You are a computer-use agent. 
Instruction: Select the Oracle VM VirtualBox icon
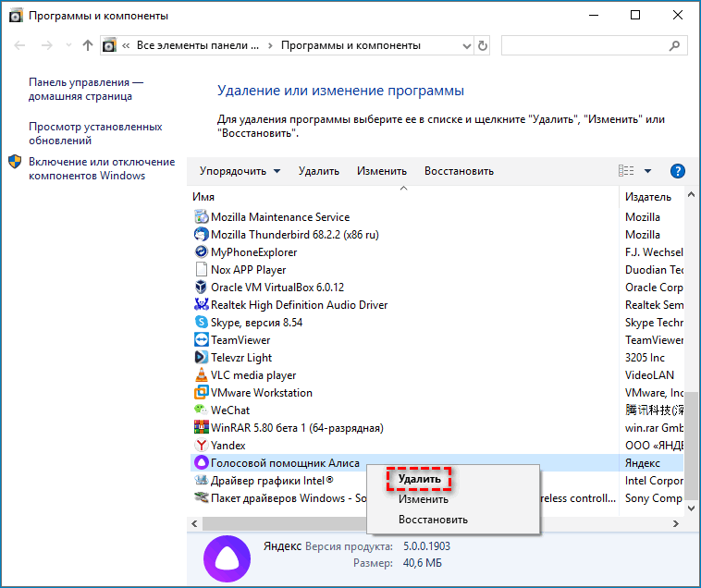tap(202, 288)
